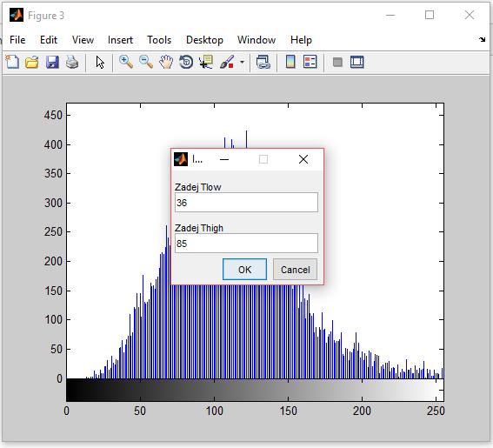Create a new figure with toolbar icon
Image resolution: width=493 pixels, height=448 pixels.
12,62
